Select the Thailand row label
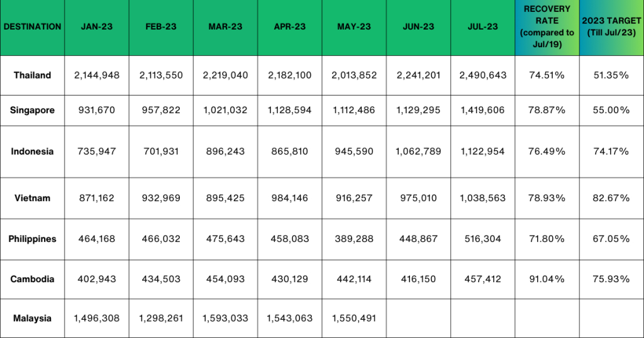Screen dimensions: 644x338 32,75
